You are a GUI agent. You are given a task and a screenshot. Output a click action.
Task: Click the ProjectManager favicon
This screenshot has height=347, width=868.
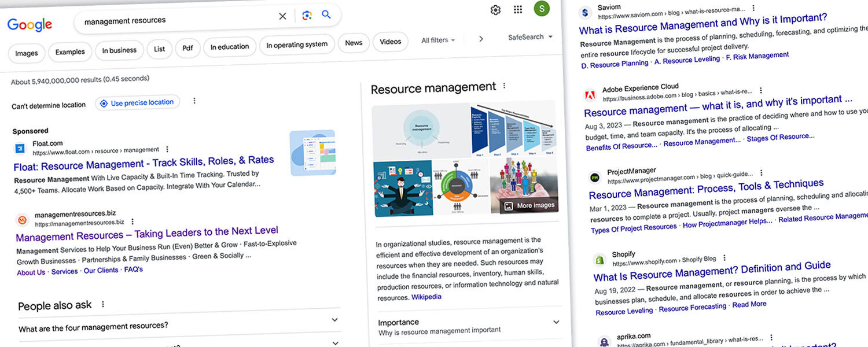[595, 178]
